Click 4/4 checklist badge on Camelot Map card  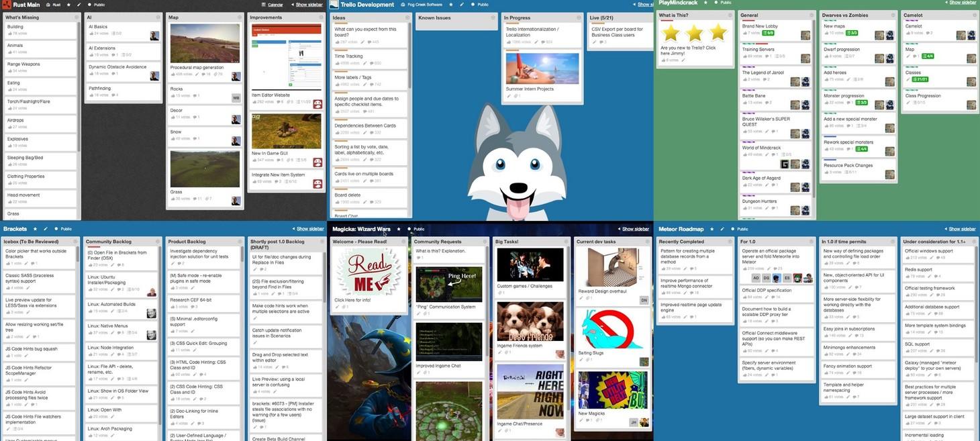(x=928, y=56)
